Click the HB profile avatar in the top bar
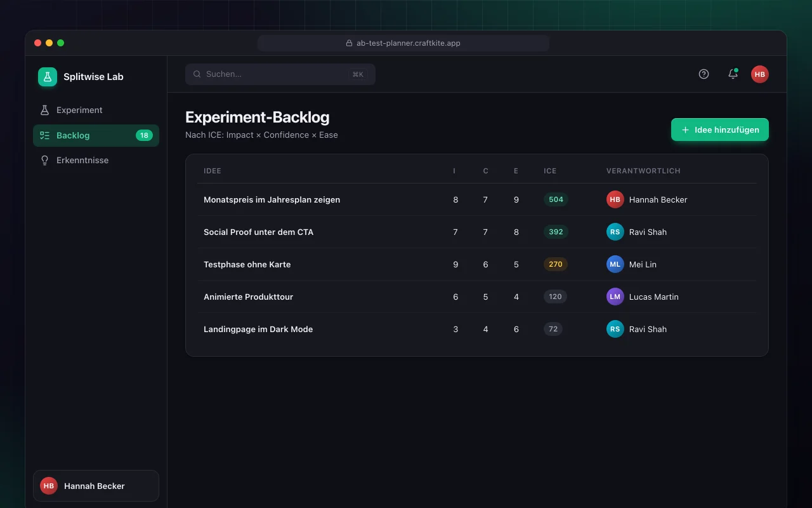 [x=760, y=74]
